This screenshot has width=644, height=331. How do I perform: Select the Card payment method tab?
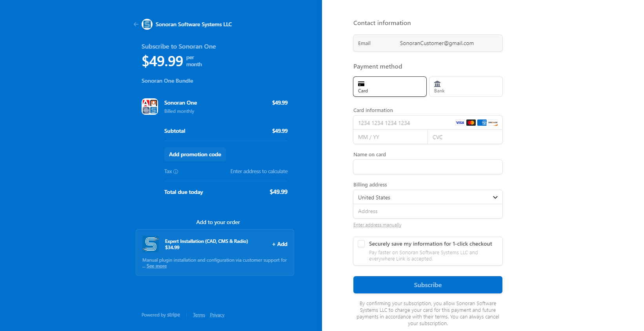pyautogui.click(x=390, y=87)
